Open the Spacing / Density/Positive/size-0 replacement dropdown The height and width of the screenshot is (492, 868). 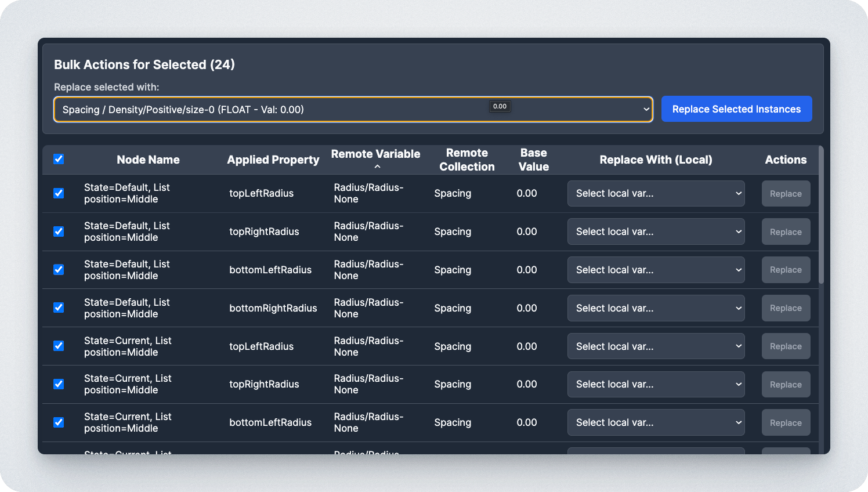[x=353, y=109]
